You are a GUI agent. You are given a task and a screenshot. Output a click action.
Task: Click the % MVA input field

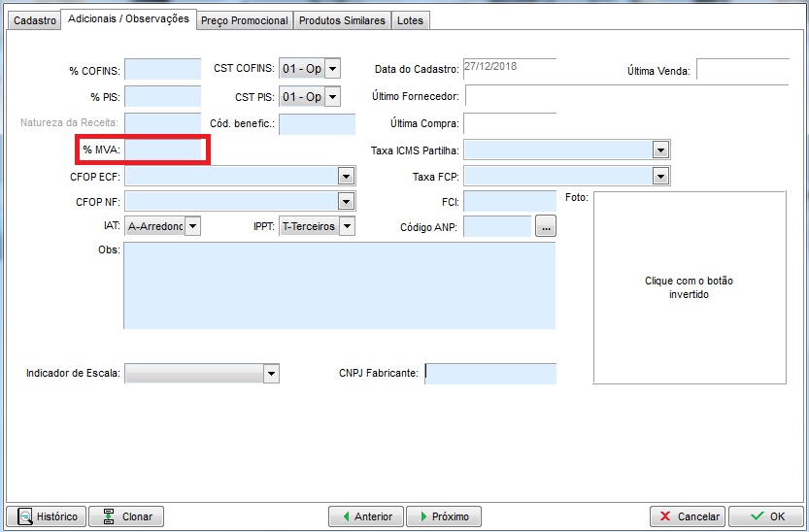(x=162, y=150)
